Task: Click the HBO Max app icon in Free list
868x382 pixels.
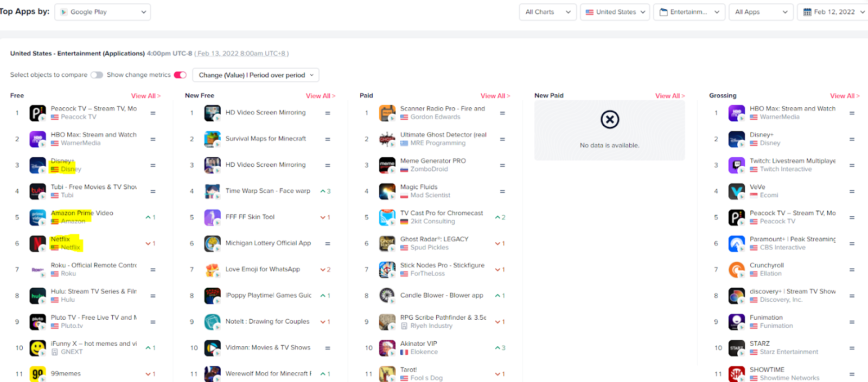Action: pyautogui.click(x=37, y=139)
